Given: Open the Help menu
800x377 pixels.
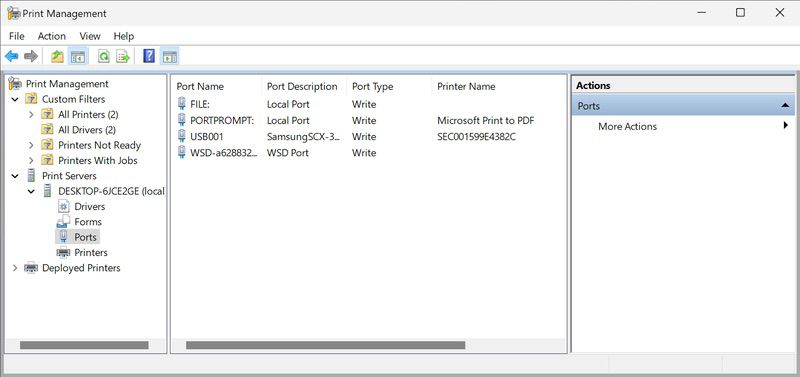Looking at the screenshot, I should tap(123, 36).
